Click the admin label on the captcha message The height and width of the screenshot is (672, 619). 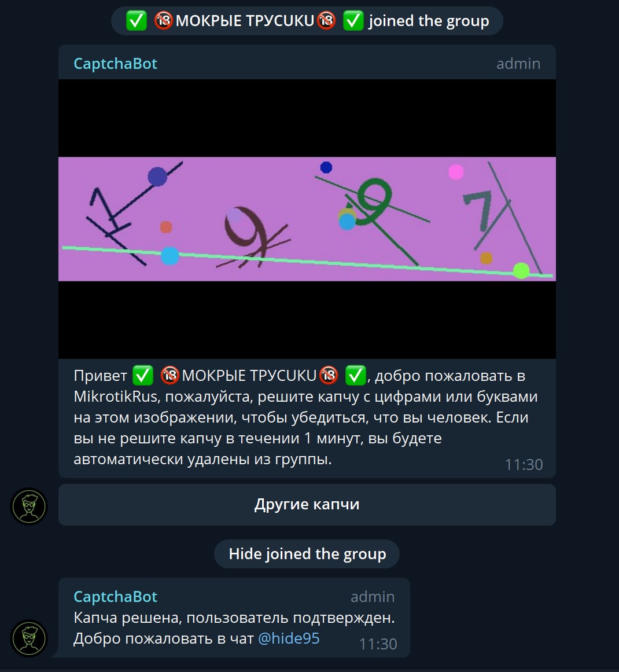[518, 64]
